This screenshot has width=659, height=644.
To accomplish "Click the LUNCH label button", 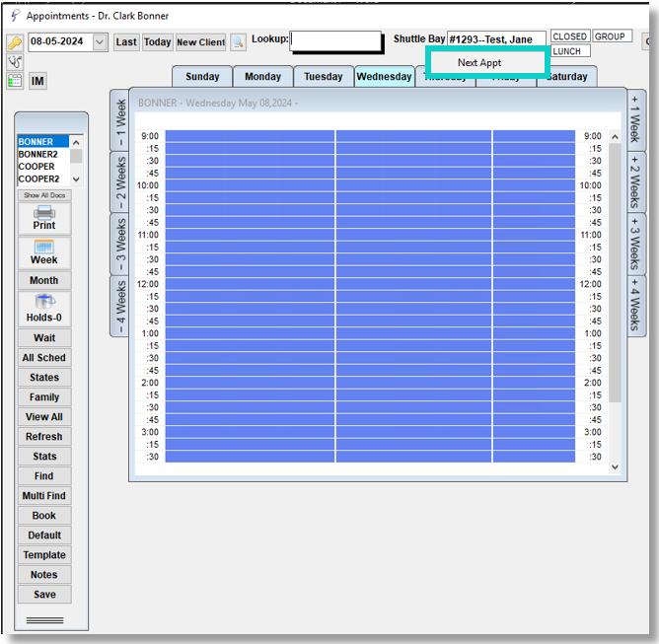I will 570,51.
